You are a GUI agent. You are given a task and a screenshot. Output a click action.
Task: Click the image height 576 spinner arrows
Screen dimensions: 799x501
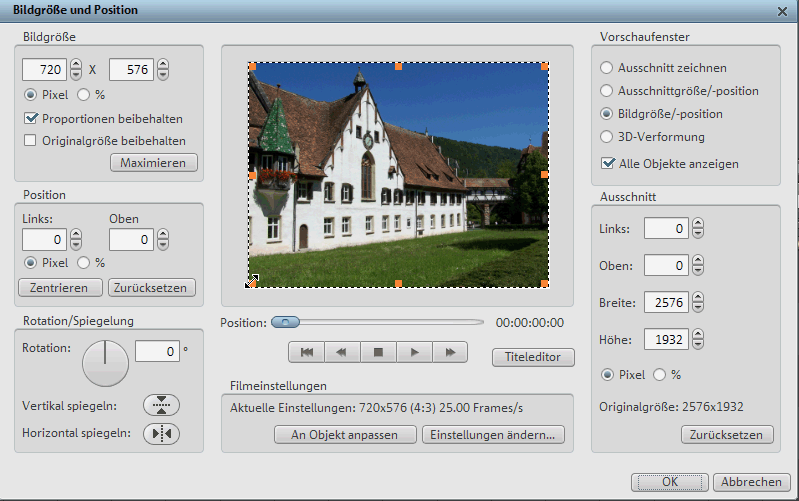[163, 69]
